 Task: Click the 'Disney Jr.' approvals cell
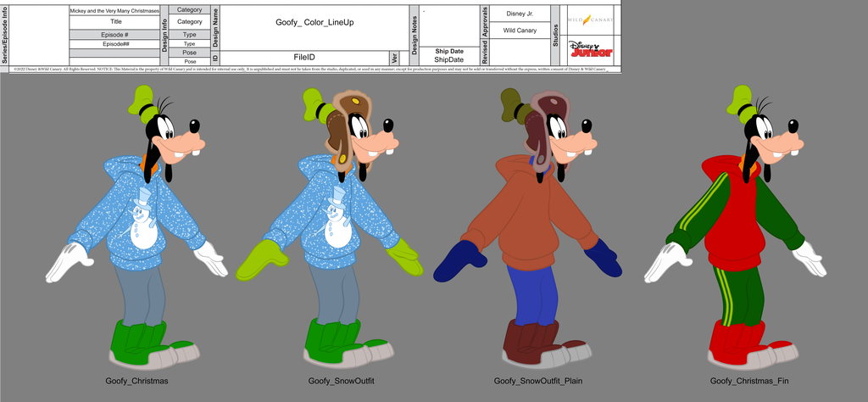[520, 14]
